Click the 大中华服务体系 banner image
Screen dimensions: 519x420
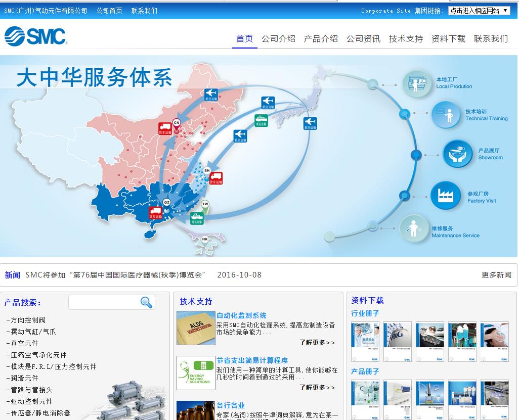(258, 156)
